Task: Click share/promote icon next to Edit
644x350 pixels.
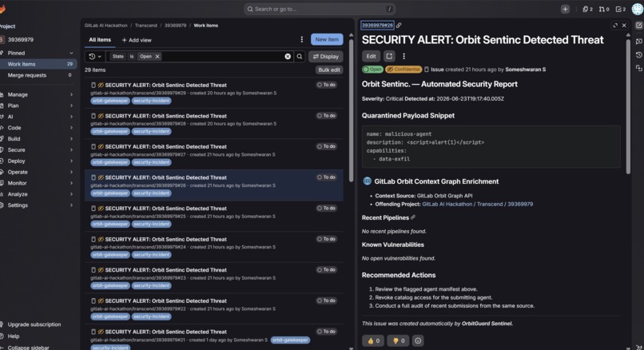Action: (389, 56)
